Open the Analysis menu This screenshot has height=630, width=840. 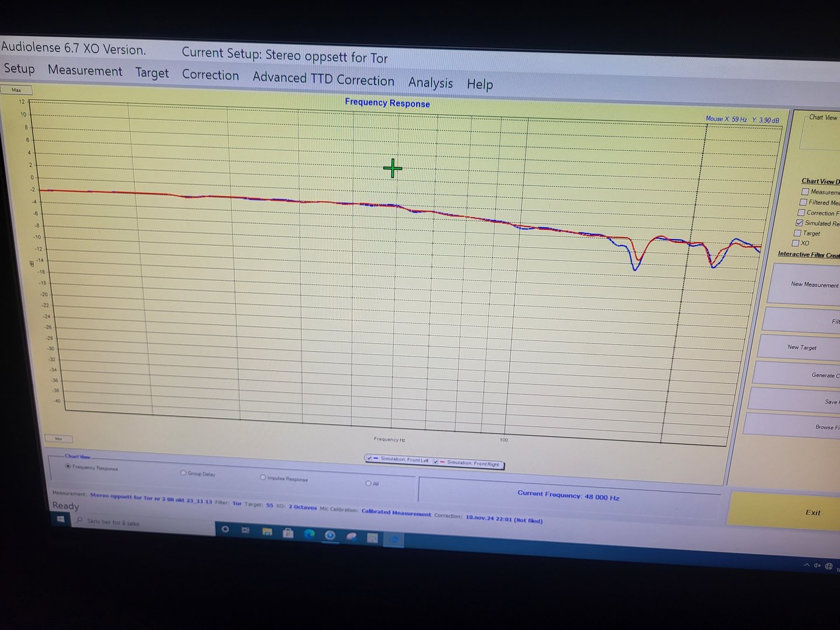pos(430,82)
